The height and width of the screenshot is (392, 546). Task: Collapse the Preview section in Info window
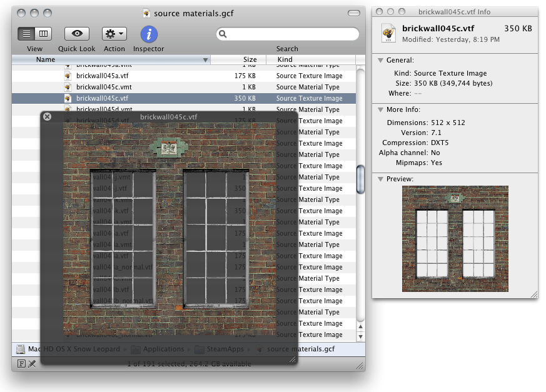coord(381,179)
